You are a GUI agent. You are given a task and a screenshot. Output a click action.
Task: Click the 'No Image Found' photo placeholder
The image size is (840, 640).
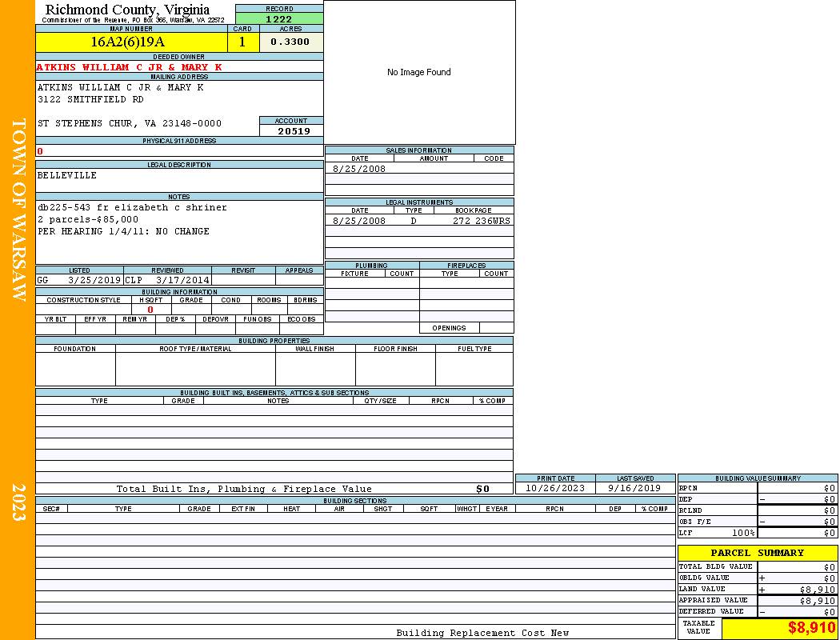pos(419,72)
